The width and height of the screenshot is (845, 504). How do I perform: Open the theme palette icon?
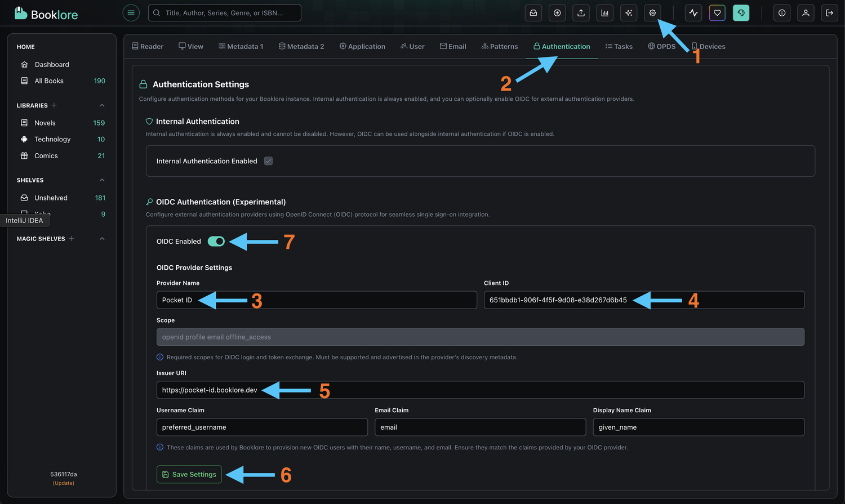tap(741, 12)
